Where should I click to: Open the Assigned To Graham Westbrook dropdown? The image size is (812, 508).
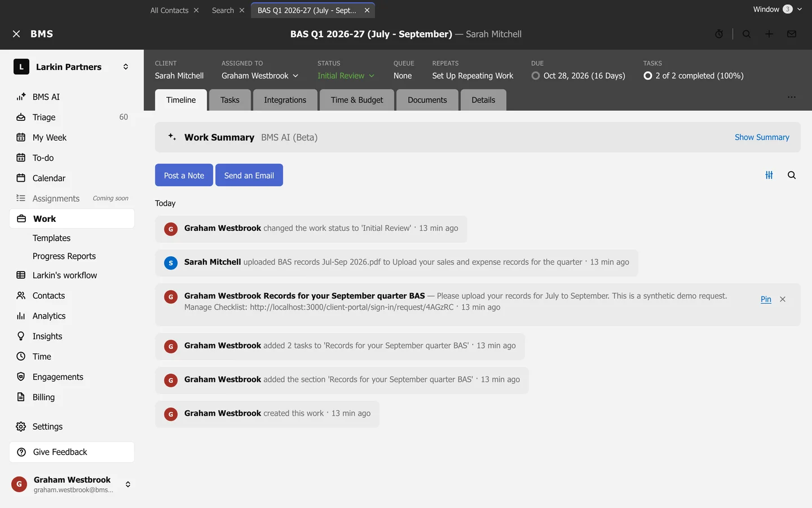pyautogui.click(x=260, y=76)
